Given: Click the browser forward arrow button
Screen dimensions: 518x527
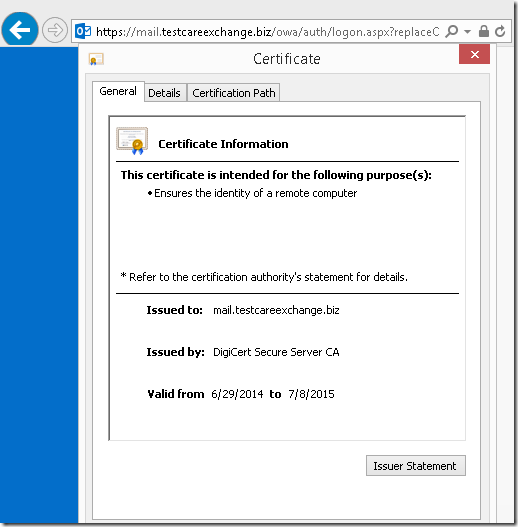Looking at the screenshot, I should coord(55,30).
